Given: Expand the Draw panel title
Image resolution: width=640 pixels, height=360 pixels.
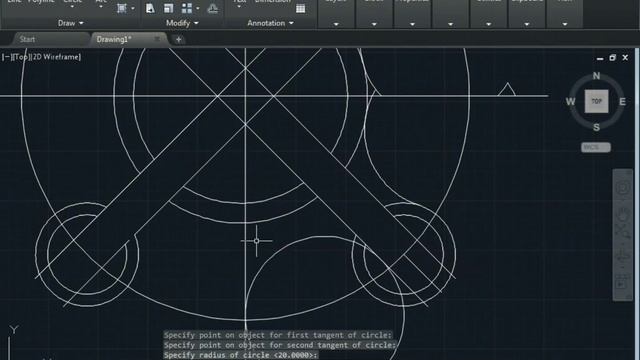Looking at the screenshot, I should tap(71, 23).
